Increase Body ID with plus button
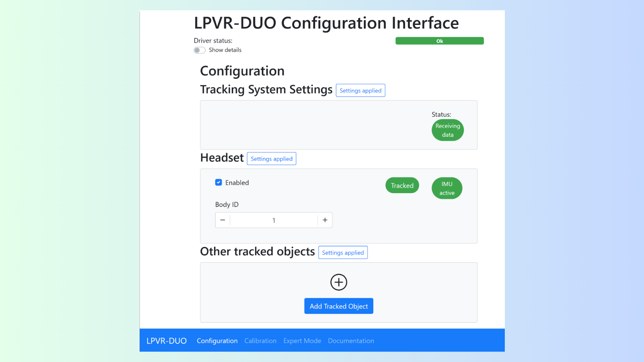The image size is (644, 362). tap(325, 220)
